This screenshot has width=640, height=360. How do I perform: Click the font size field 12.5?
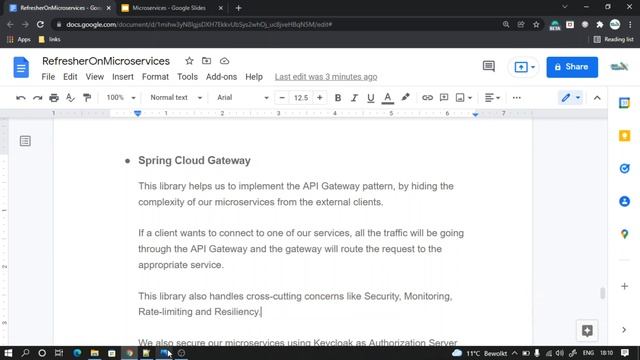(301, 98)
